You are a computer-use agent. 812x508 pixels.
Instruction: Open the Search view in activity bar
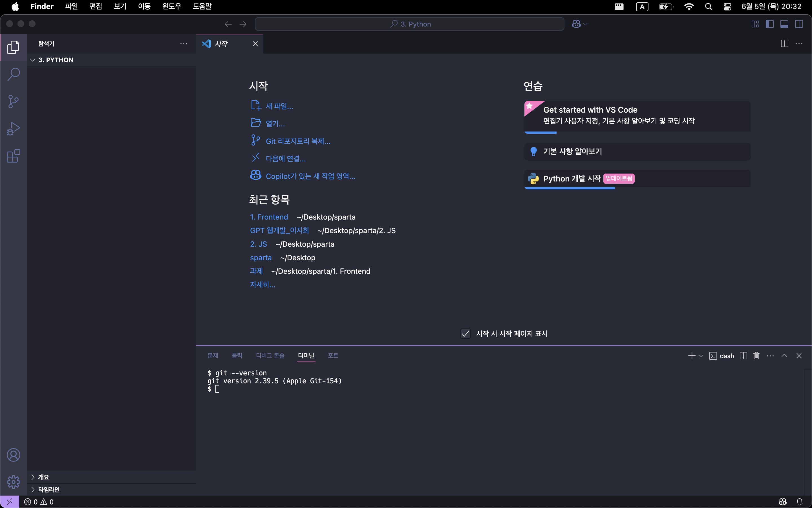click(x=14, y=74)
